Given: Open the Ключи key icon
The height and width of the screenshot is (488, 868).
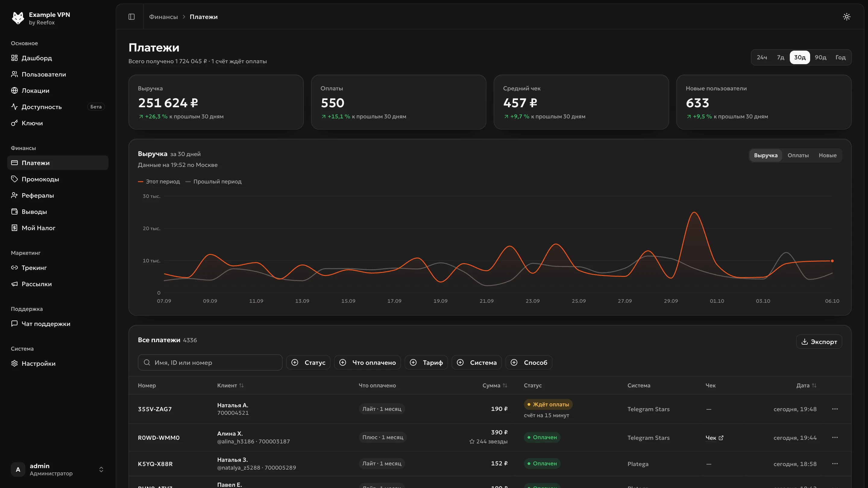Looking at the screenshot, I should click(x=14, y=123).
